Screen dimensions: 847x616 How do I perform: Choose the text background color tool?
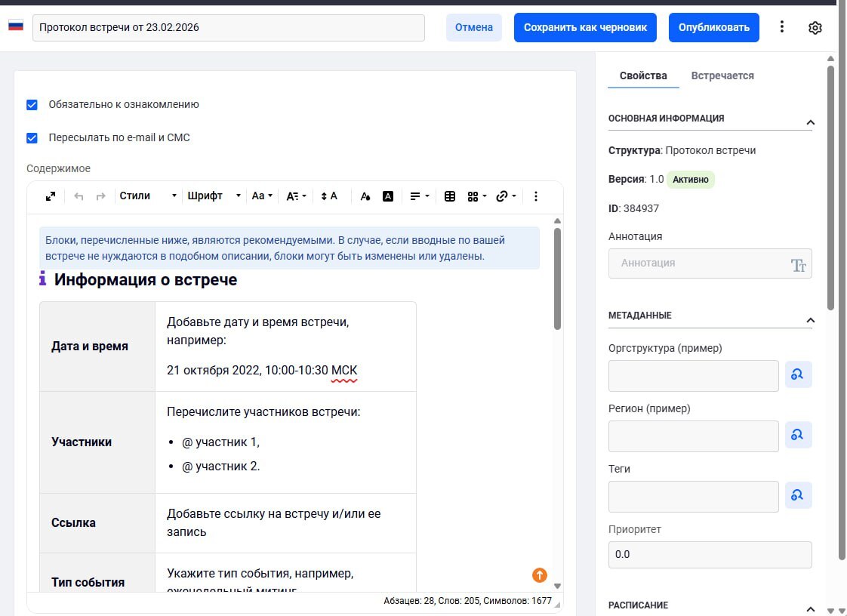click(x=388, y=196)
